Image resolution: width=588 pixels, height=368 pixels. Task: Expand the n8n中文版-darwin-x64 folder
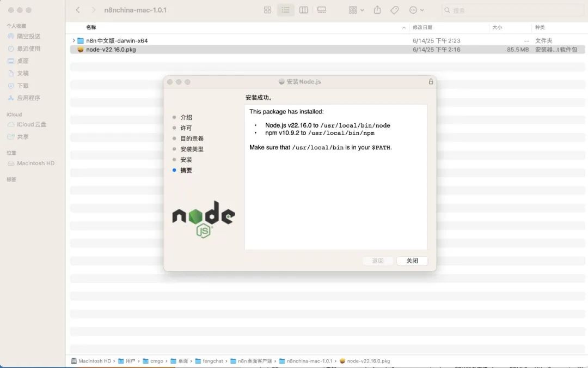coord(73,40)
